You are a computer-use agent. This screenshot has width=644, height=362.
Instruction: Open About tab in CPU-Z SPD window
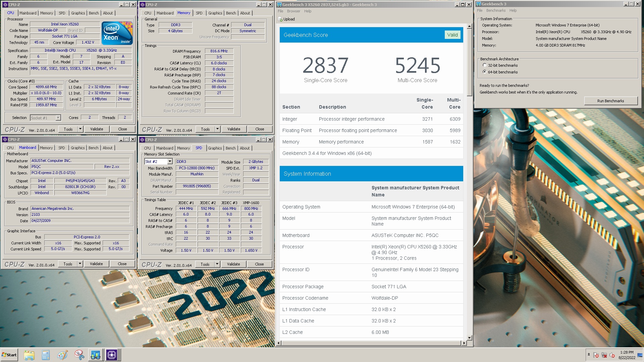coord(245,148)
